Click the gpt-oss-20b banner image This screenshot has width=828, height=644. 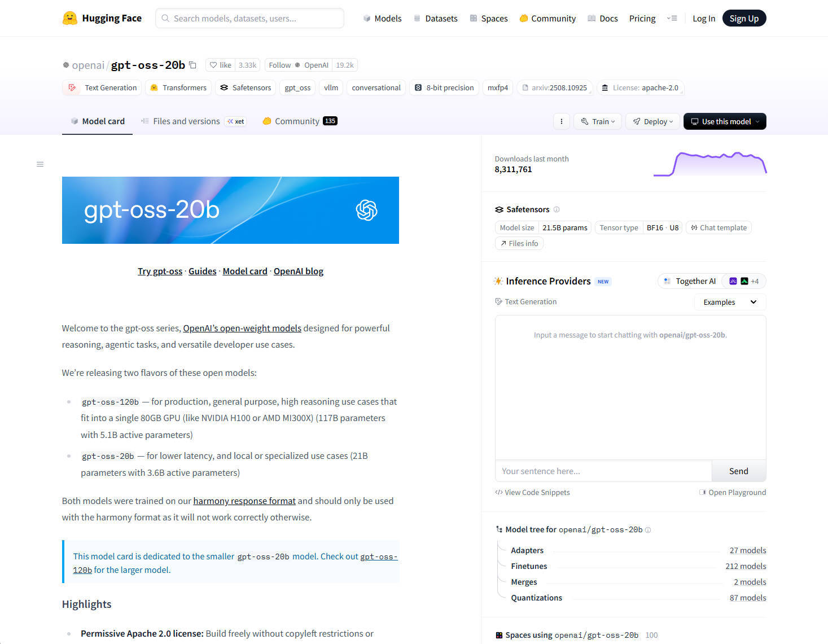pyautogui.click(x=230, y=210)
